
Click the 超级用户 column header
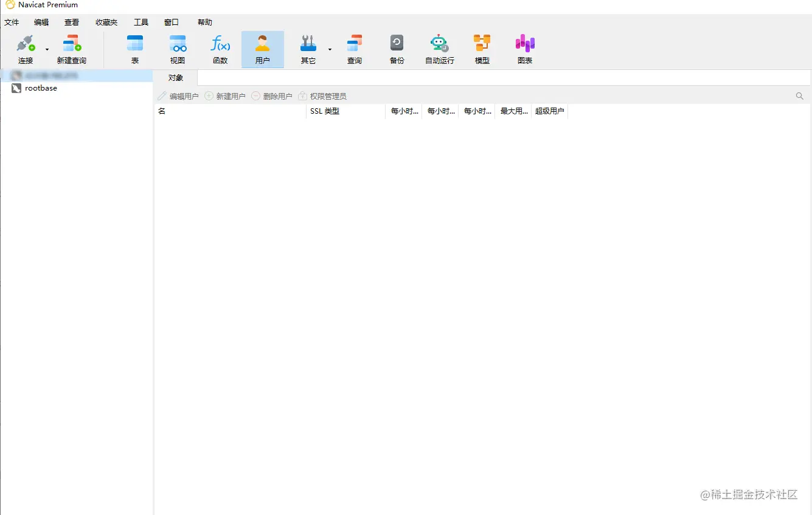(550, 111)
